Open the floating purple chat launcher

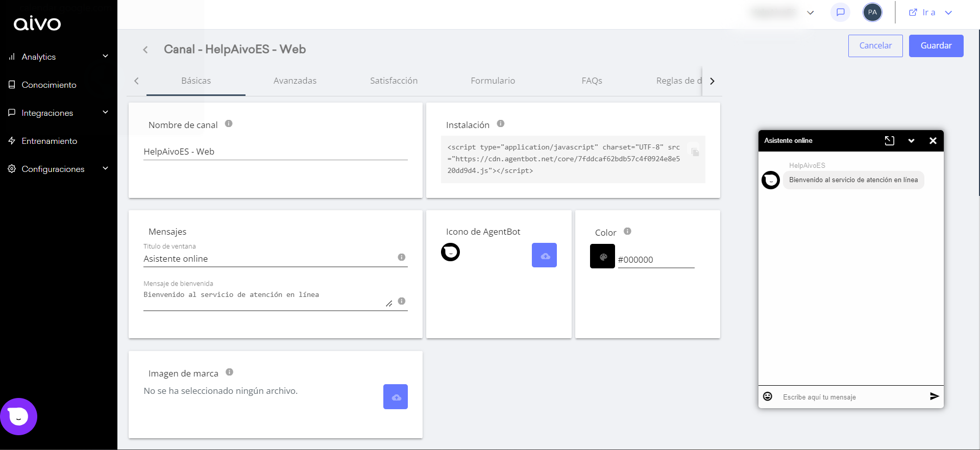click(x=19, y=416)
